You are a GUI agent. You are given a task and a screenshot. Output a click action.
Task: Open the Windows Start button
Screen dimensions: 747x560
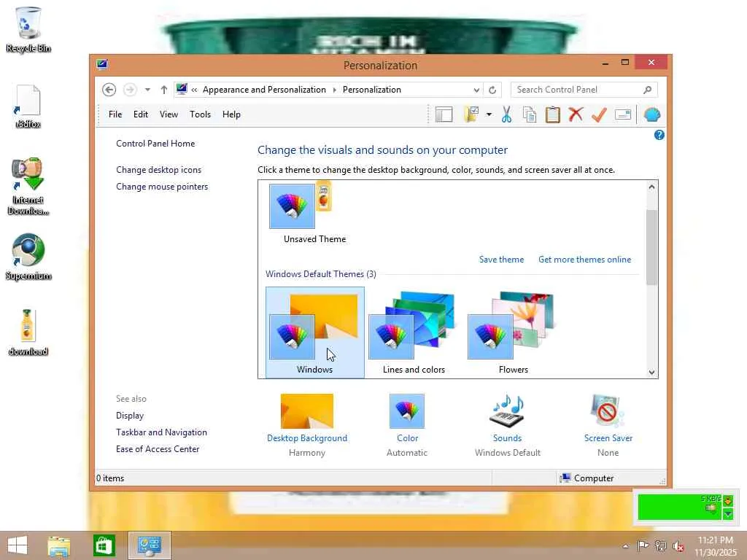pos(18,545)
